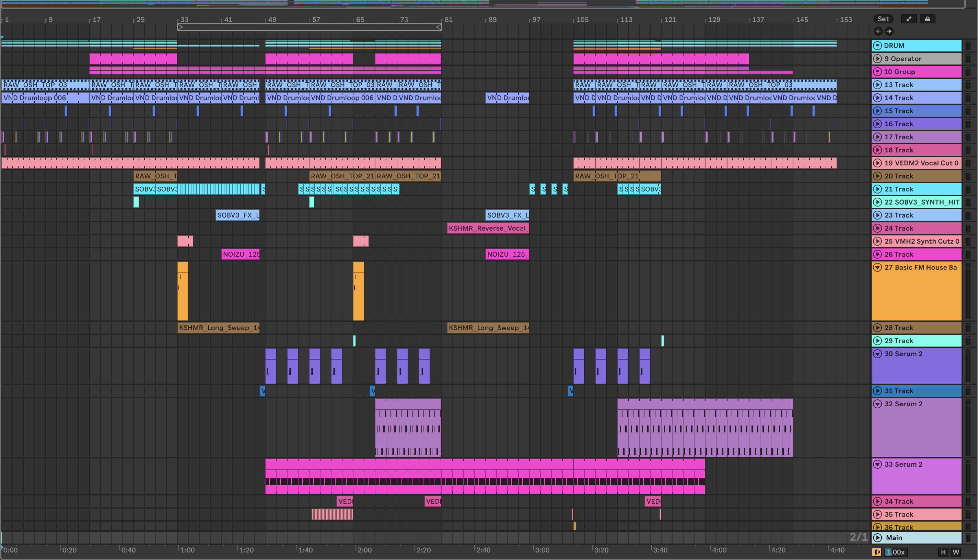
Task: Fold the DRUM group track
Action: pyautogui.click(x=877, y=45)
